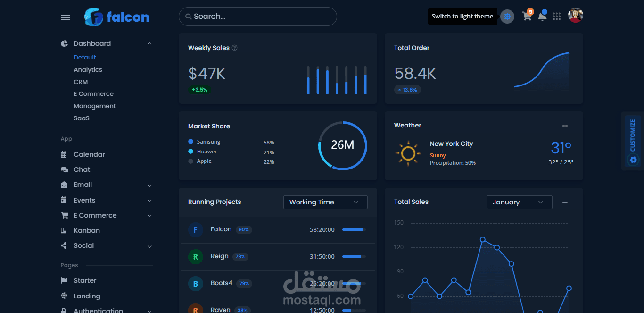644x313 pixels.
Task: Open the Weather card ellipsis menu
Action: pyautogui.click(x=565, y=126)
